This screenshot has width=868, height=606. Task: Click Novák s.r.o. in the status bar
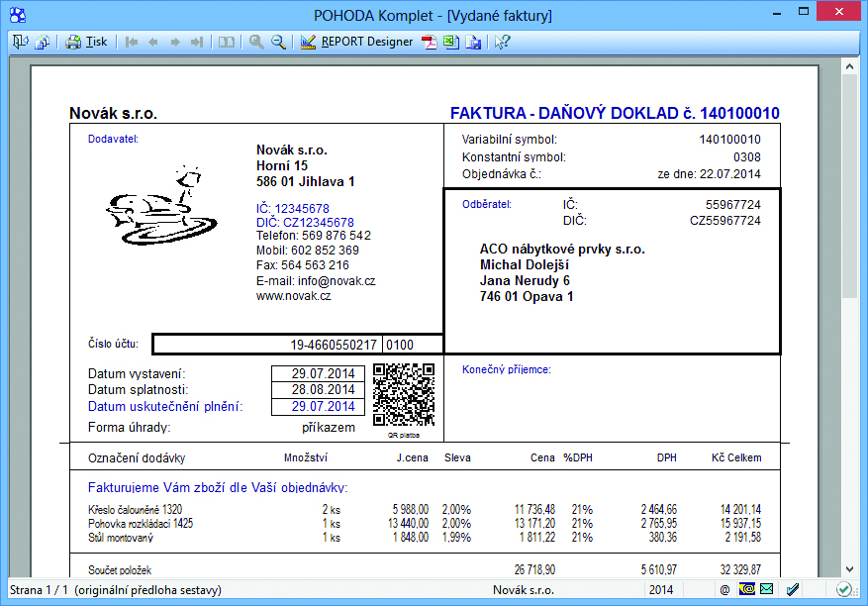click(524, 590)
